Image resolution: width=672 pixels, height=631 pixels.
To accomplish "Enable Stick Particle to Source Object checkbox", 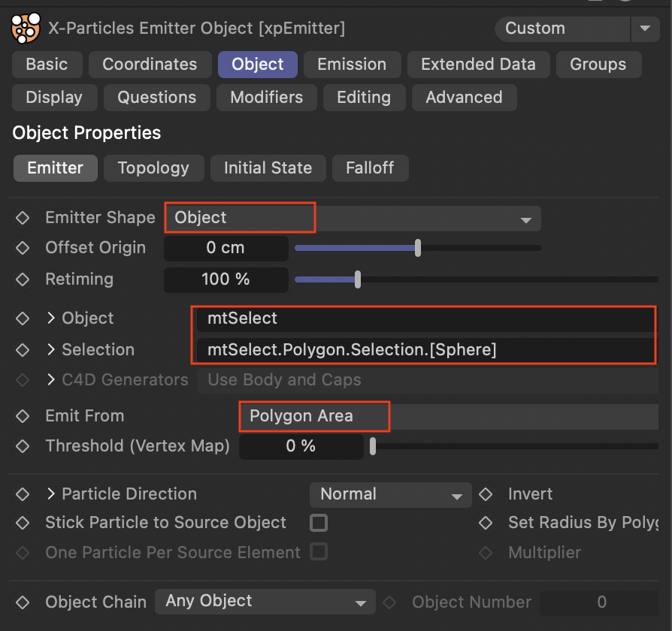I will (319, 523).
